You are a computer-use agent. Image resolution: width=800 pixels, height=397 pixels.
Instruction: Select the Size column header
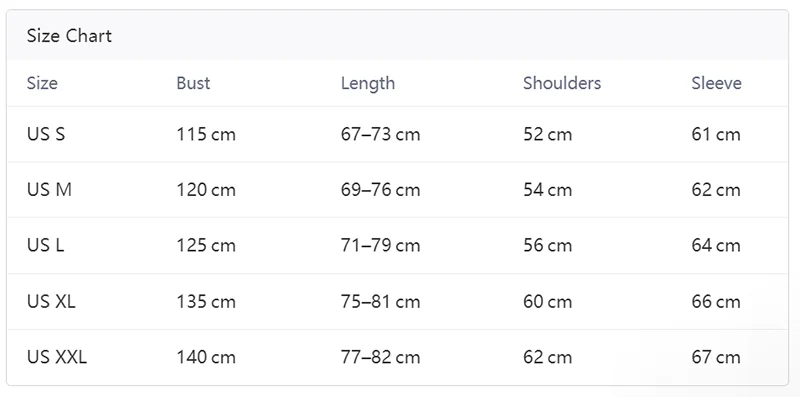click(42, 83)
